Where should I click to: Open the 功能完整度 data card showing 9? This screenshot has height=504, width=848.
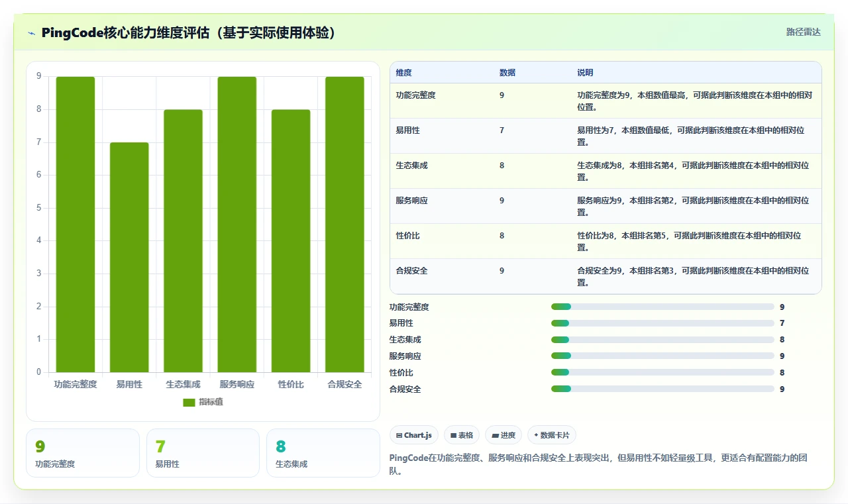pos(83,453)
